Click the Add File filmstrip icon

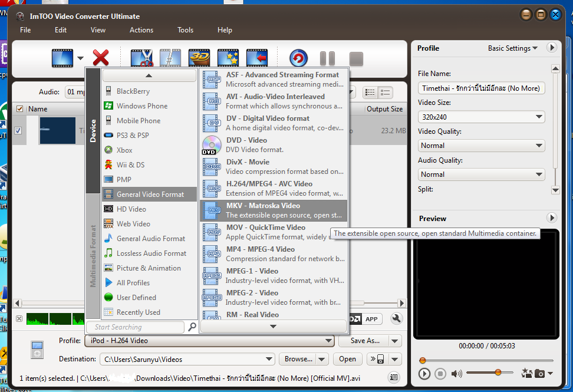click(62, 58)
